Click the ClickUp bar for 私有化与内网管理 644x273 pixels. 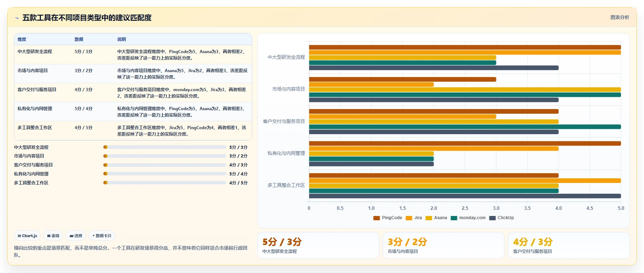point(371,164)
